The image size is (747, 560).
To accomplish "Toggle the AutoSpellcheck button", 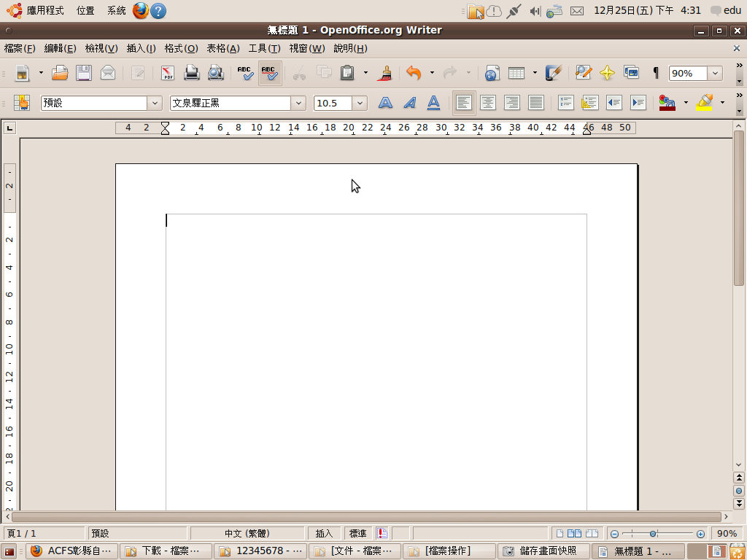I will [x=269, y=73].
